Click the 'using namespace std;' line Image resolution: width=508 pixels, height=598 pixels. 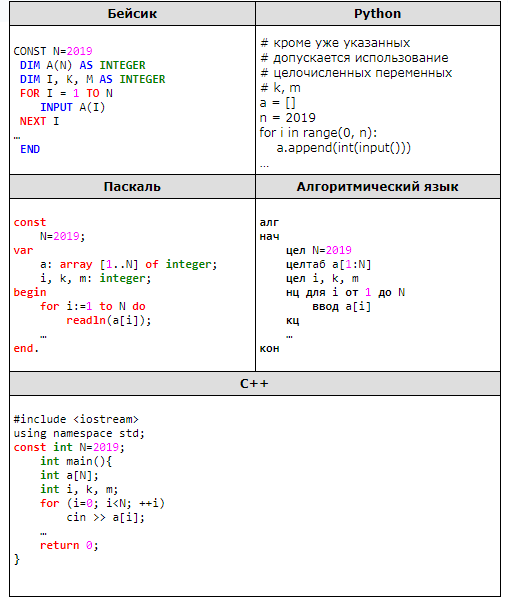[79, 434]
